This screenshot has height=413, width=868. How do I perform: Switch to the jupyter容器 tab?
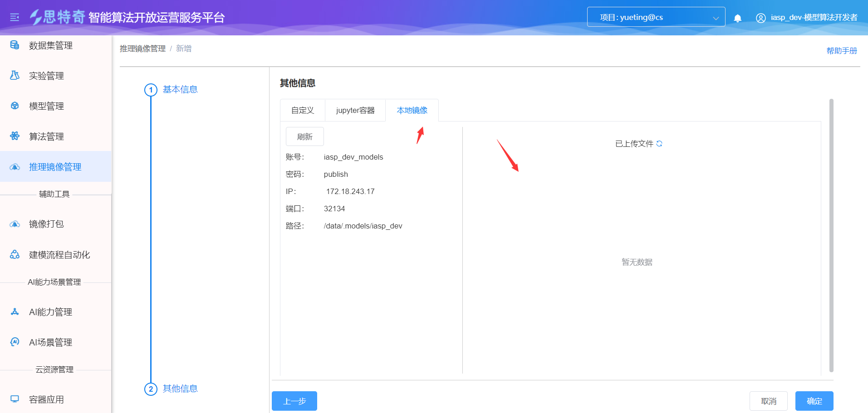[355, 110]
